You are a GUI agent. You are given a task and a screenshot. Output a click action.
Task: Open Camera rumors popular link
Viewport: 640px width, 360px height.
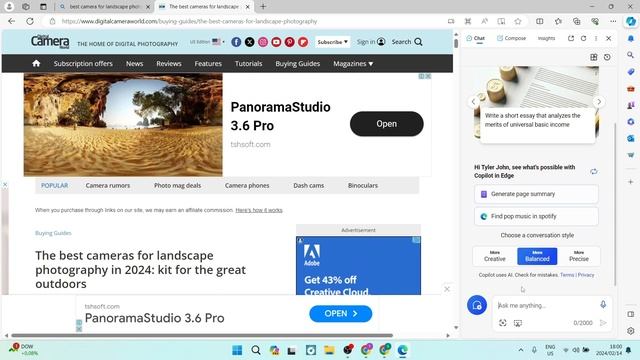click(108, 185)
